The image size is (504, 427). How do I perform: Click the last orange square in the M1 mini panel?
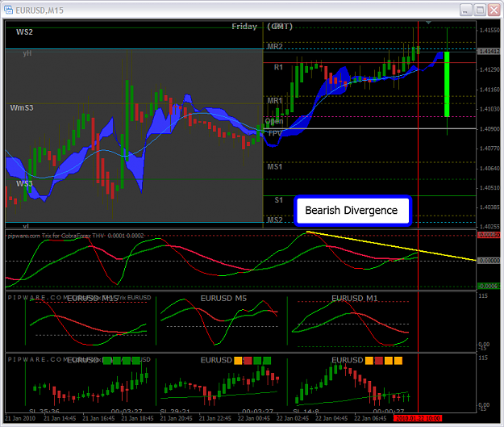pos(398,360)
